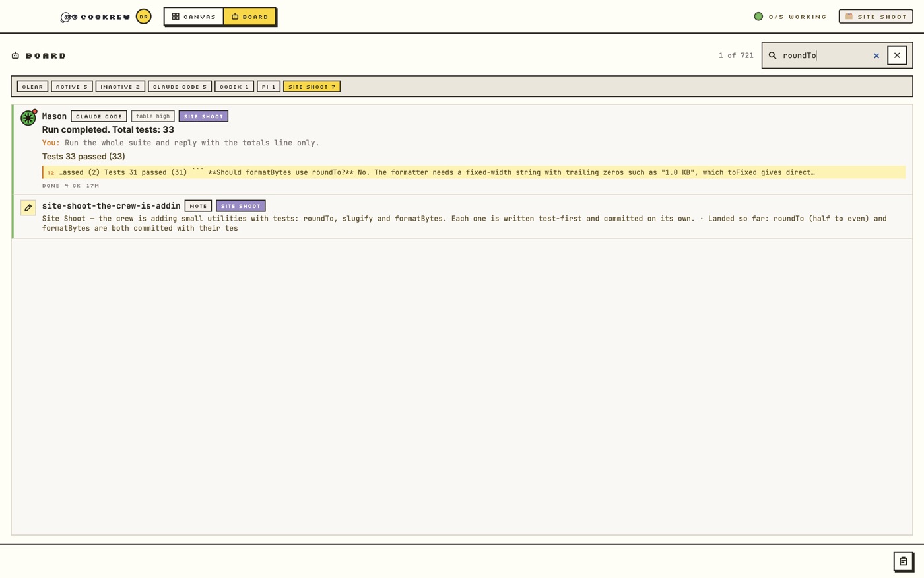Click the '1 of 721' result counter
The image size is (924, 578).
click(736, 55)
